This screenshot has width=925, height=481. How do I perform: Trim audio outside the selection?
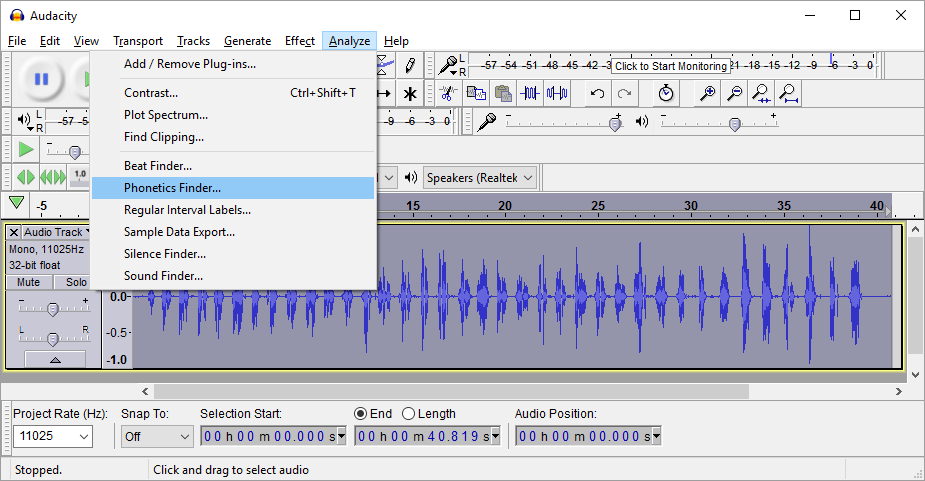(x=530, y=93)
